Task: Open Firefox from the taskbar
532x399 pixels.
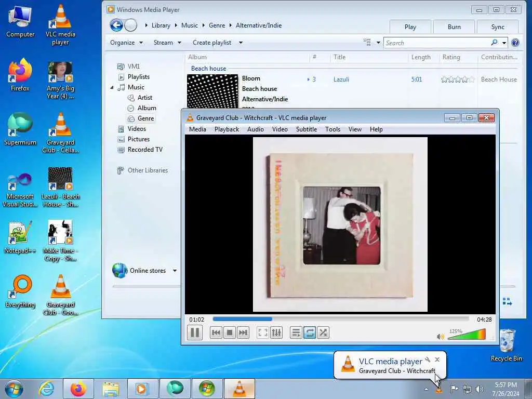Action: [x=78, y=389]
